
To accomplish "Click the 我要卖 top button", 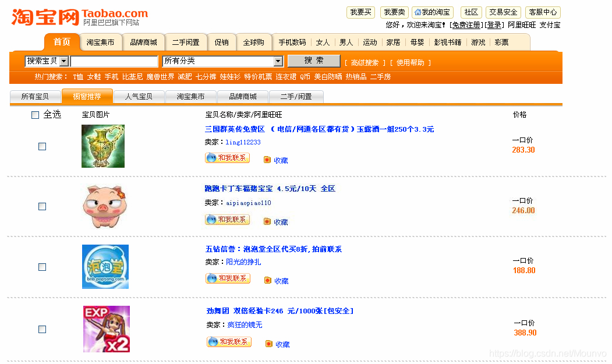I will 395,12.
